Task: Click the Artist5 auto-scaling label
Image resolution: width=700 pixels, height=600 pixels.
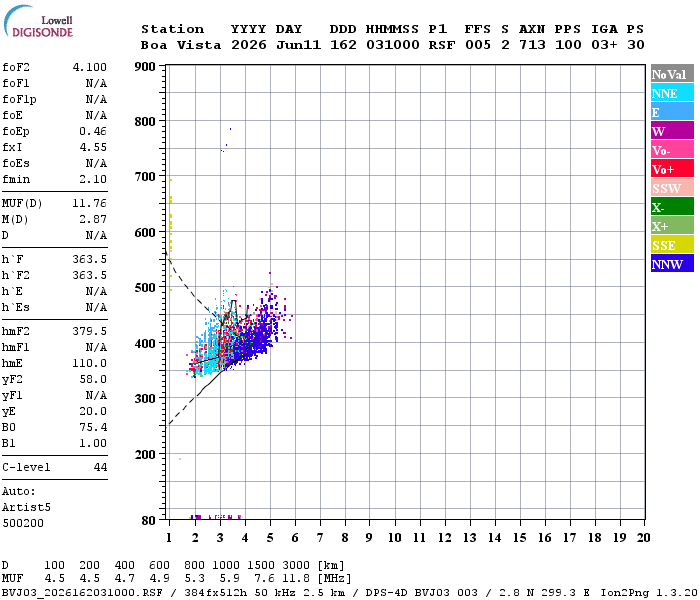Action: click(26, 508)
